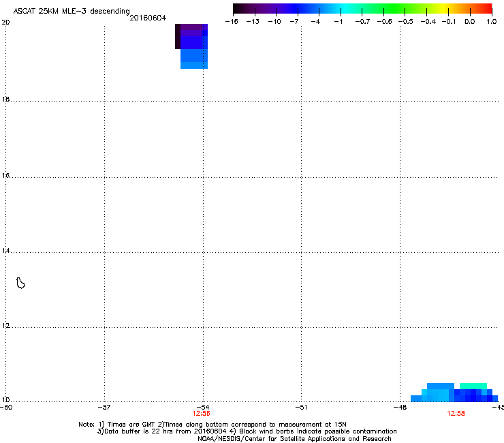The width and height of the screenshot is (504, 443).
Task: Click the -0.1 color bar label
Action: click(449, 22)
